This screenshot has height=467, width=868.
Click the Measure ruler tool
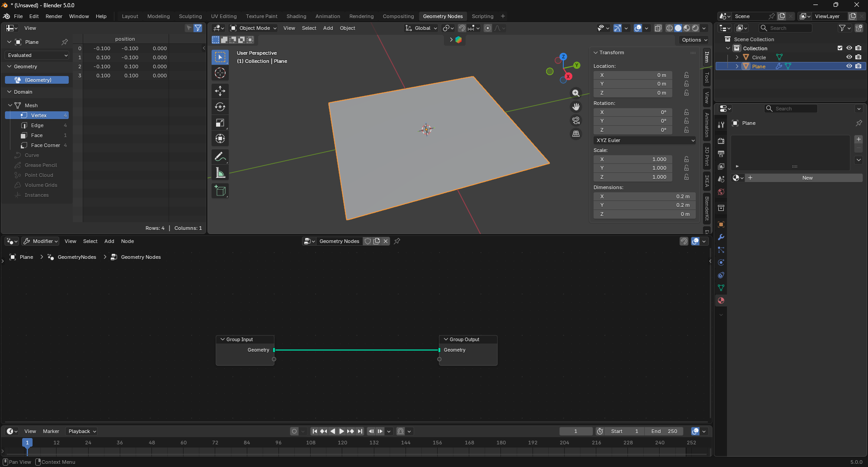click(220, 173)
